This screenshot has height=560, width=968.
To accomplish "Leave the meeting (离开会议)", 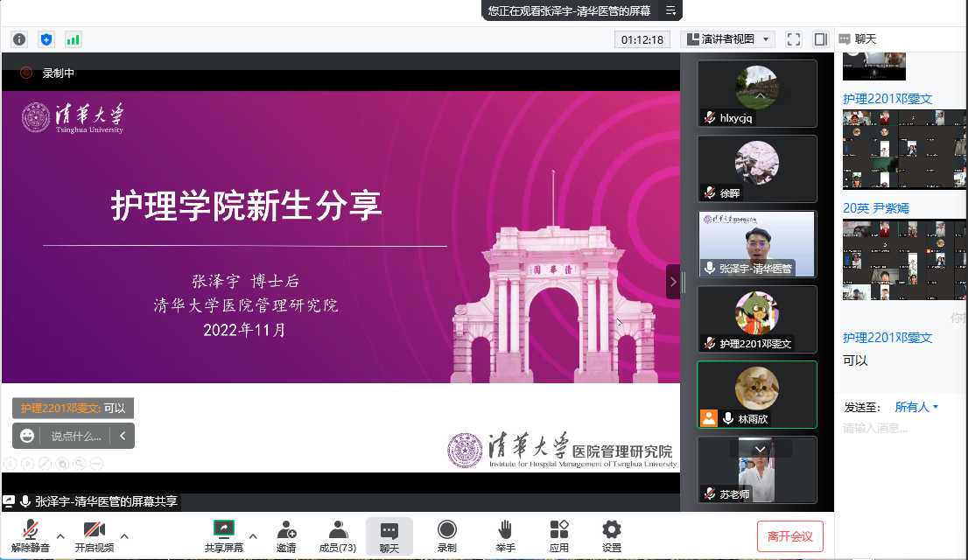I will [x=789, y=535].
